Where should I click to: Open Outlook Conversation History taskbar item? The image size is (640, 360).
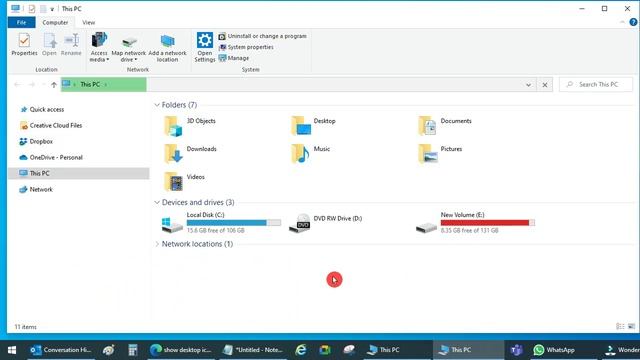(61, 350)
